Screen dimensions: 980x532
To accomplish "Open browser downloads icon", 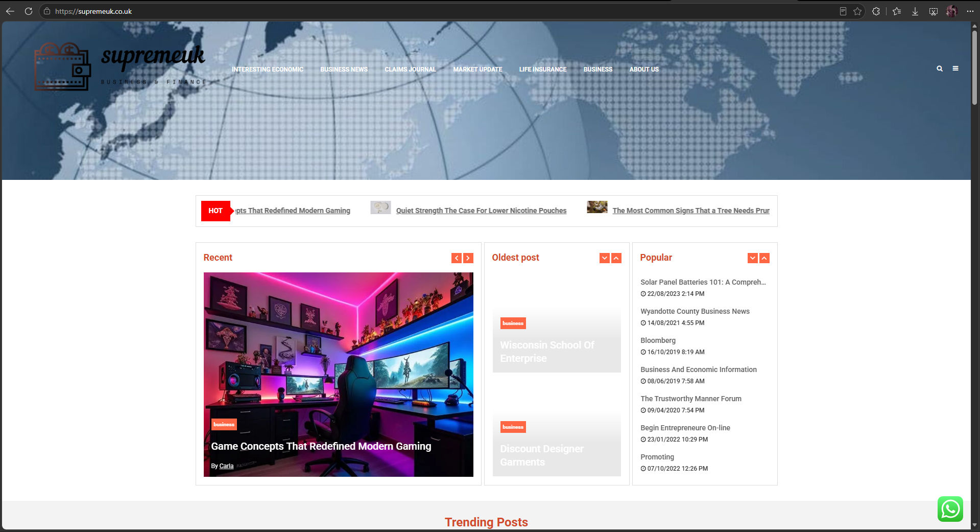I will [x=915, y=11].
